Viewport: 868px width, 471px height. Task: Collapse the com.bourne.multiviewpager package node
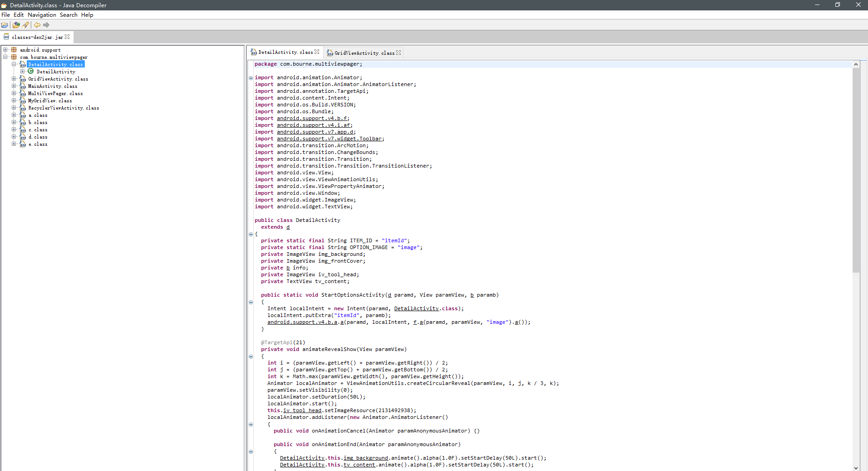pyautogui.click(x=5, y=57)
